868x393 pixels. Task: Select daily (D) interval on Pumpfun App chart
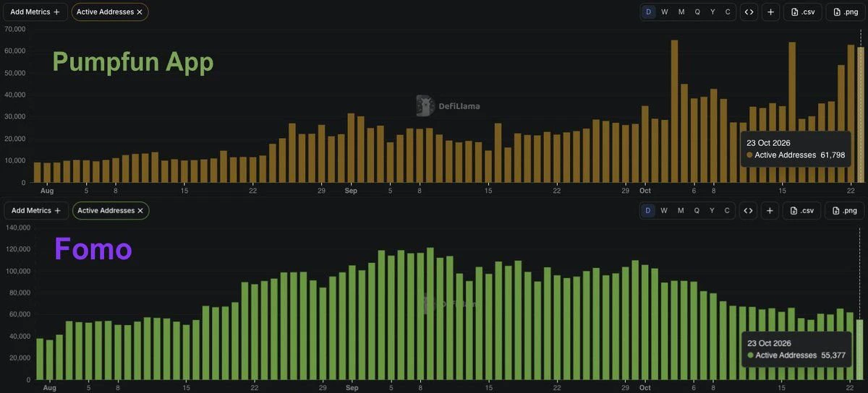pos(647,12)
